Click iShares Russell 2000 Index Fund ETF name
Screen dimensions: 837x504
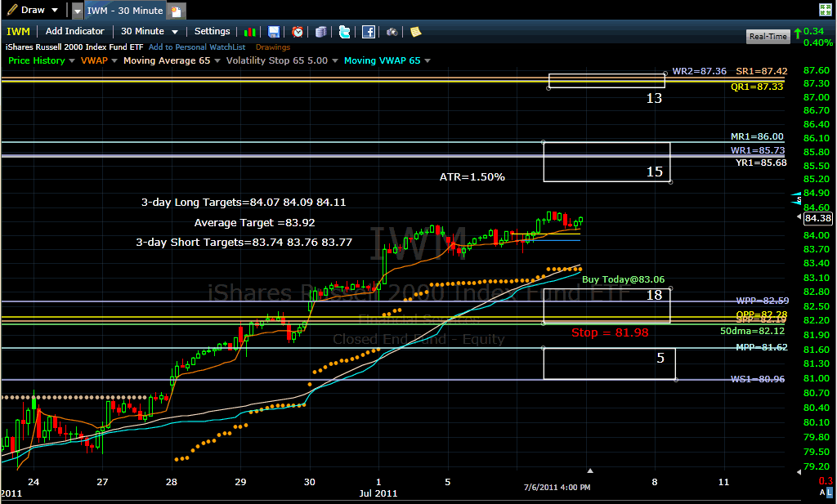pyautogui.click(x=74, y=47)
